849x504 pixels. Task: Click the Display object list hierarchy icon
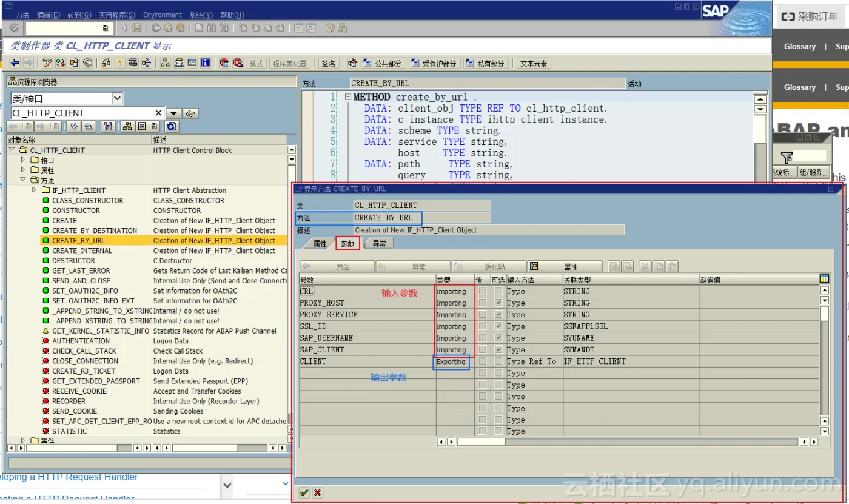point(165,63)
